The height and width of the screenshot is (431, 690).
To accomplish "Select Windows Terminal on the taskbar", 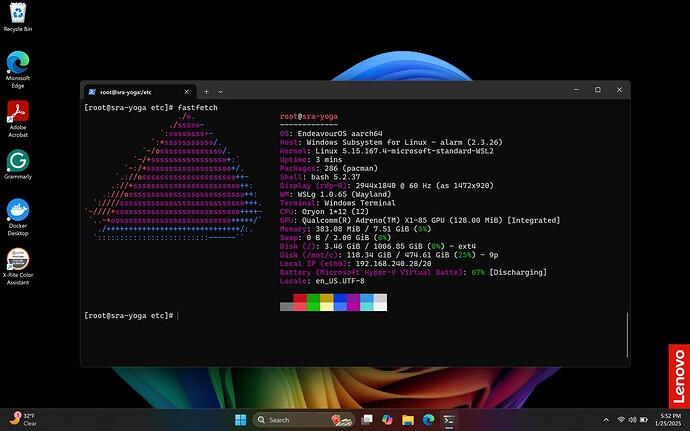I will coord(449,420).
